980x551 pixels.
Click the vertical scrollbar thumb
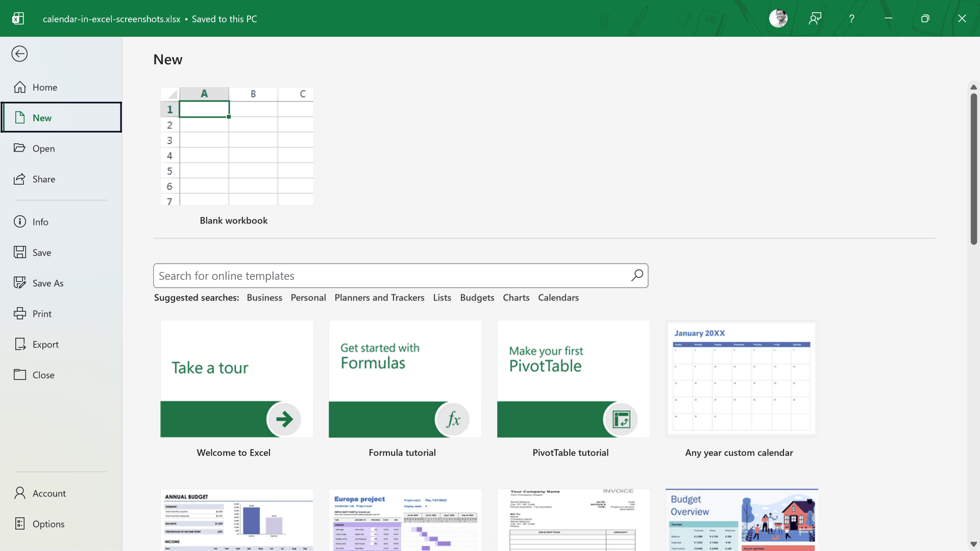[x=973, y=168]
